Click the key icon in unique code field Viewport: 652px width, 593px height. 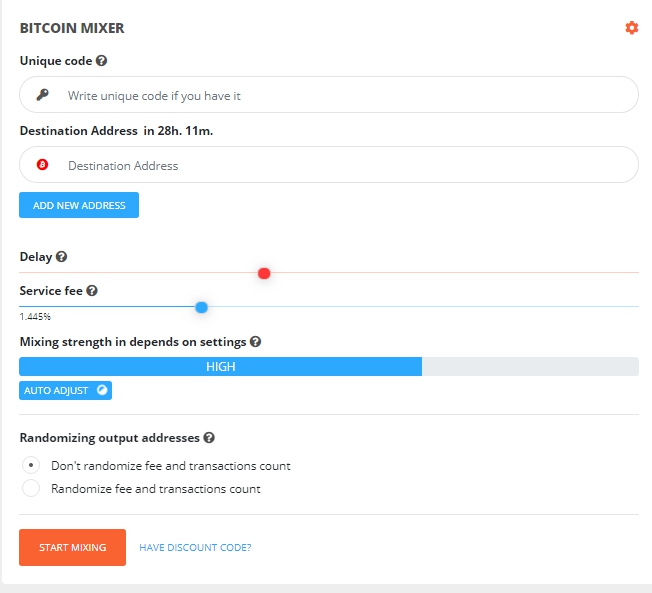[x=43, y=95]
